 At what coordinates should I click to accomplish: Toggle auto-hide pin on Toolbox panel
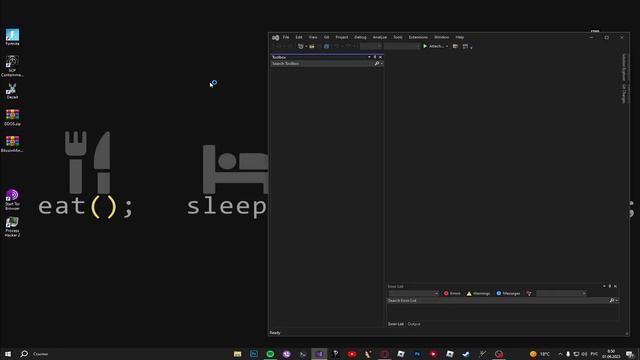pyautogui.click(x=375, y=57)
